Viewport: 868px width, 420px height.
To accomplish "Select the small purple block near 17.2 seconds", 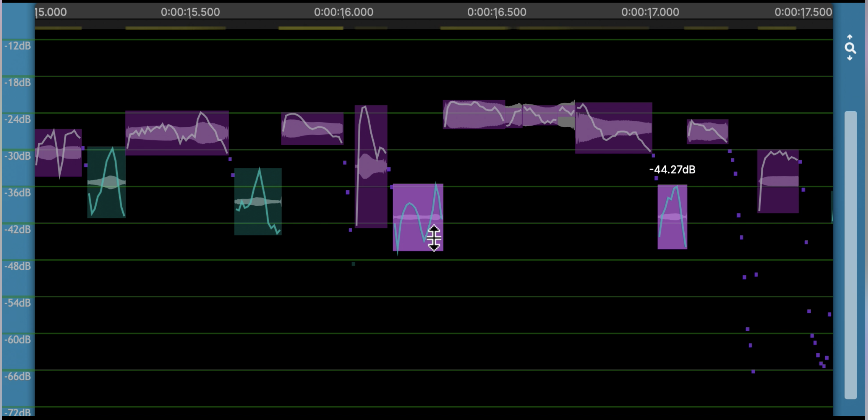I will coord(707,132).
